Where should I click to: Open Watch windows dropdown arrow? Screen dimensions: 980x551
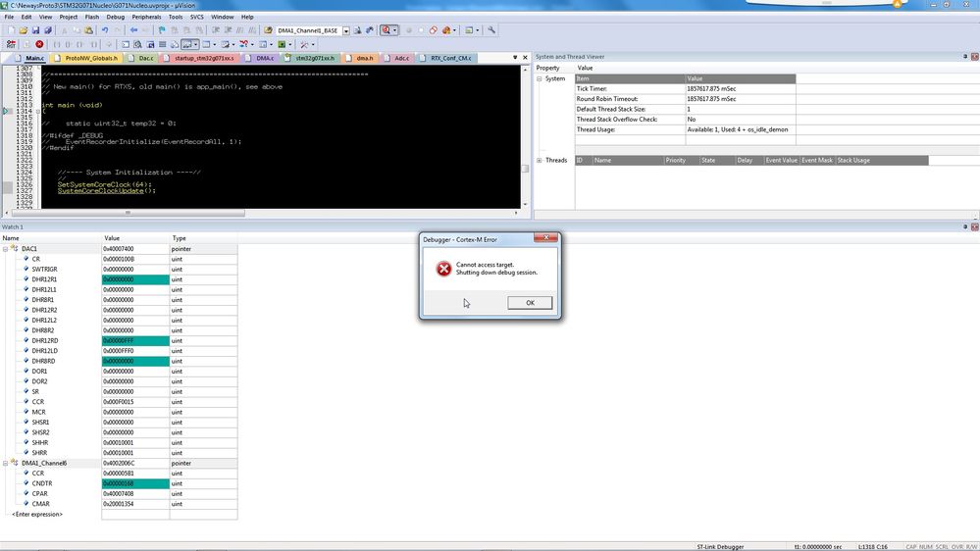click(x=195, y=44)
